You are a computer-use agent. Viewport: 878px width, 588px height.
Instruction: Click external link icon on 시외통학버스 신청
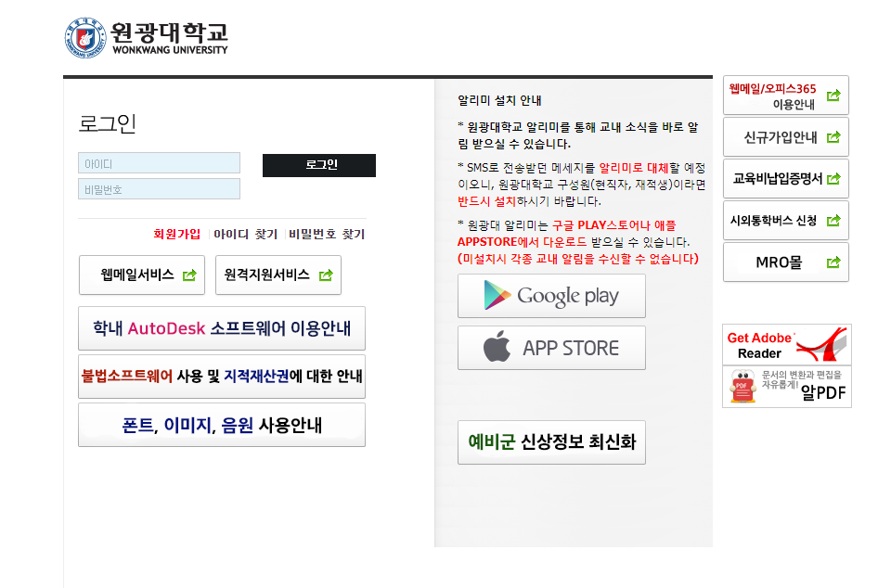tap(833, 221)
